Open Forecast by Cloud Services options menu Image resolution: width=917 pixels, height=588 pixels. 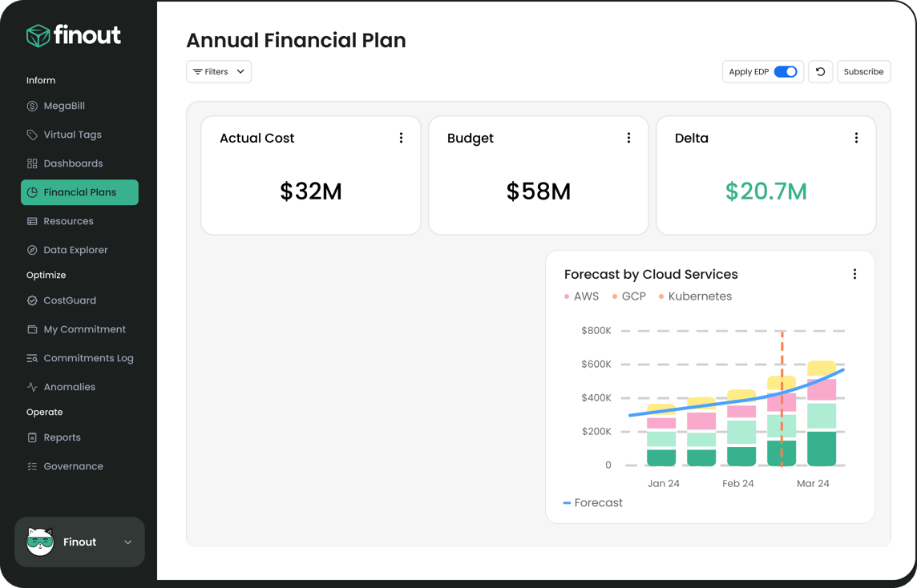(x=854, y=274)
